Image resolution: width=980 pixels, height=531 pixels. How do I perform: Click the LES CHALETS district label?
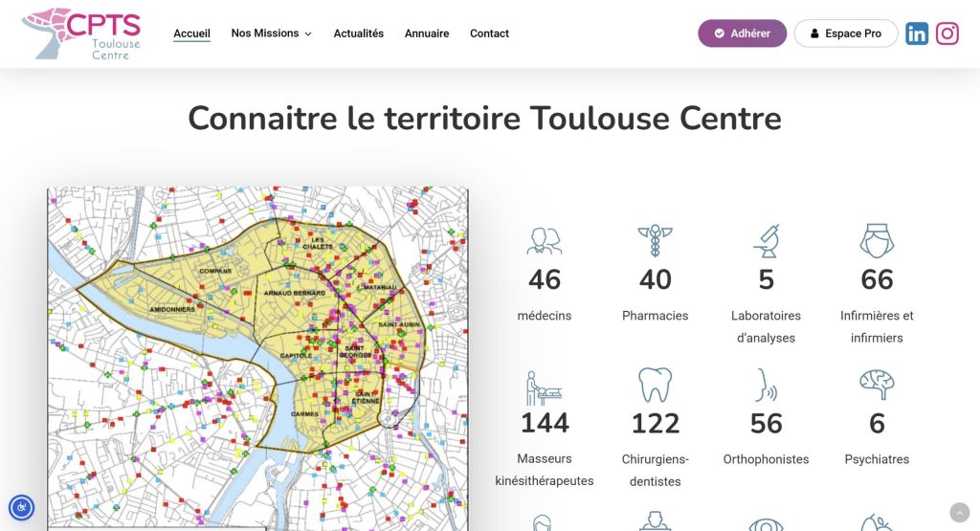point(318,243)
